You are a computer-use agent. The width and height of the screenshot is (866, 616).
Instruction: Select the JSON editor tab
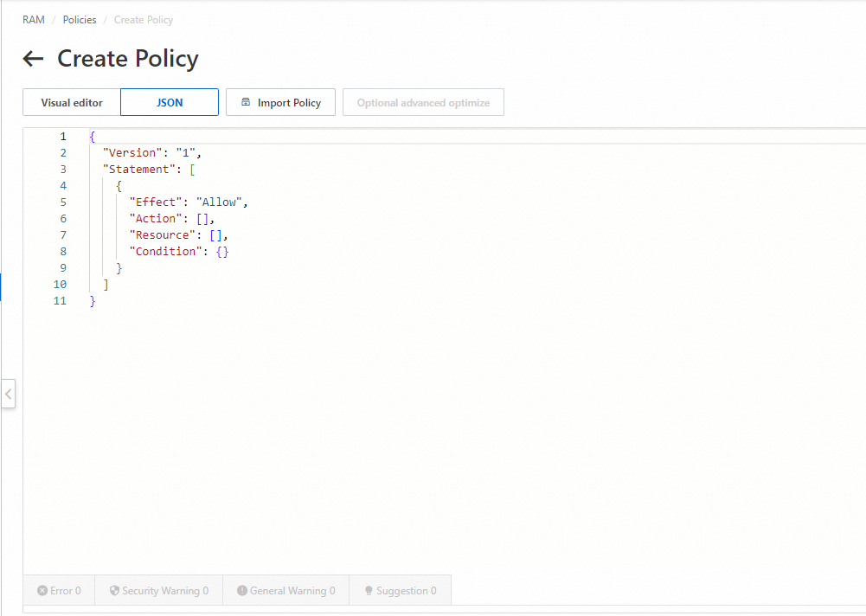170,102
